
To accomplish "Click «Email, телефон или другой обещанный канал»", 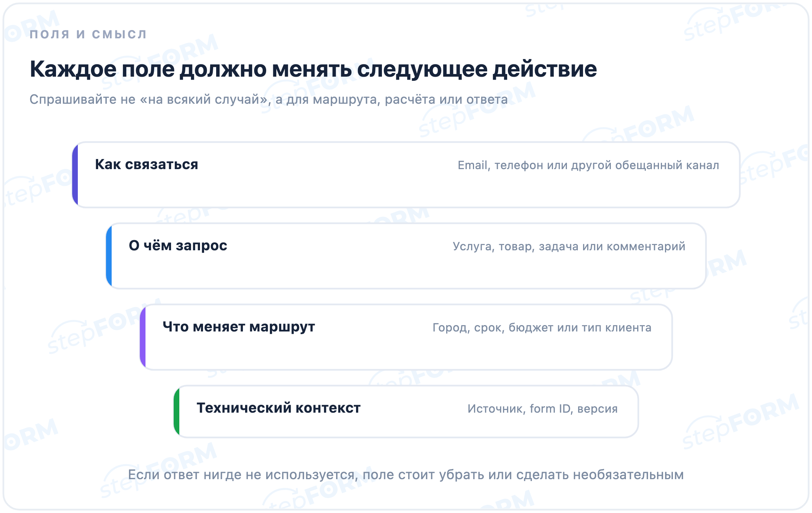I will 588,165.
